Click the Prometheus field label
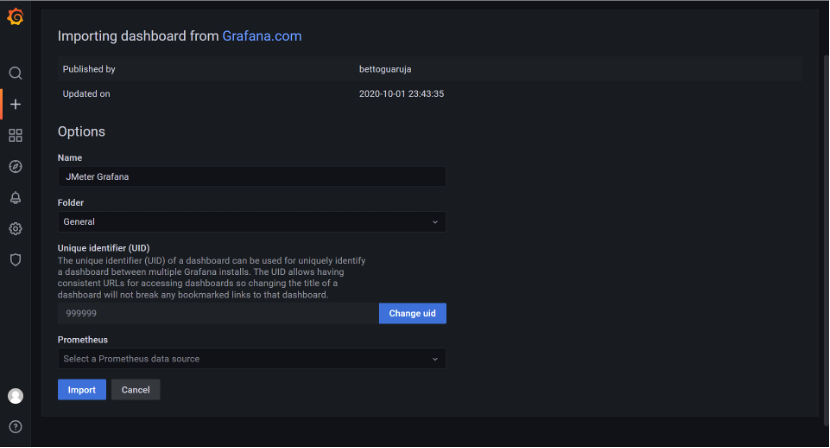830x448 pixels. point(83,340)
